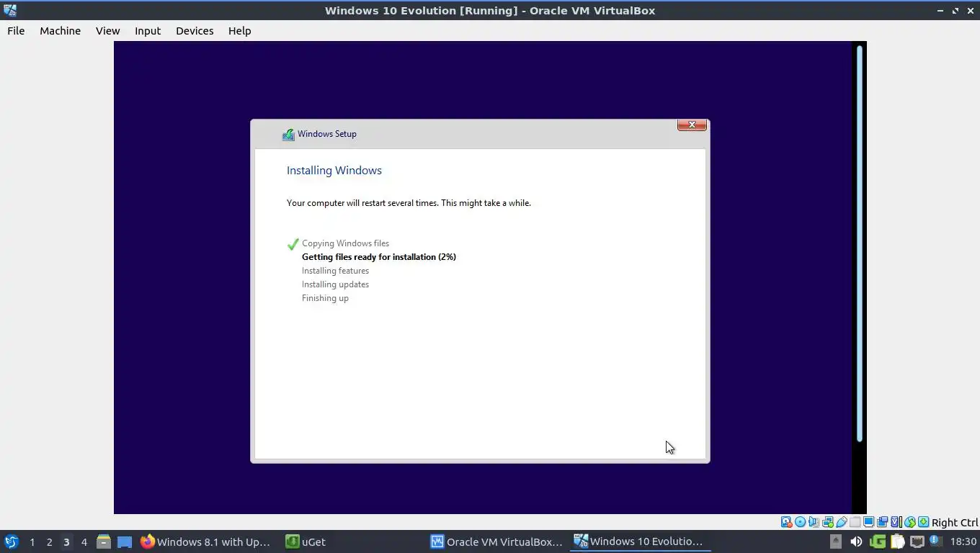Click the clipboard manager tray icon
This screenshot has width=980, height=553.
click(x=897, y=541)
